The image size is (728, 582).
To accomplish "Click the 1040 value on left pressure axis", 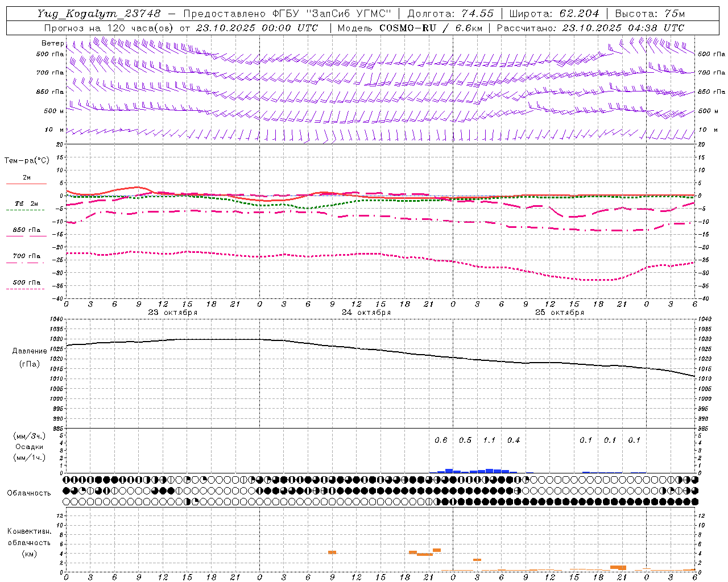I will point(55,319).
